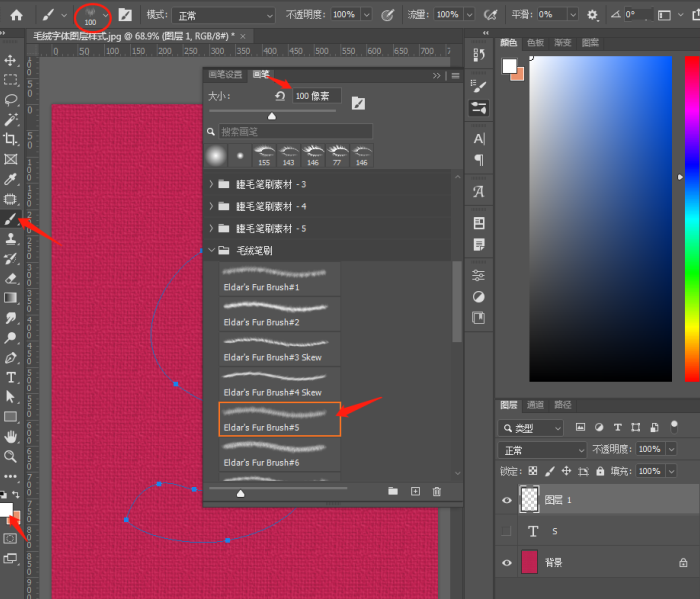This screenshot has height=599, width=700.
Task: Show the hidden S text layer
Action: 507,532
